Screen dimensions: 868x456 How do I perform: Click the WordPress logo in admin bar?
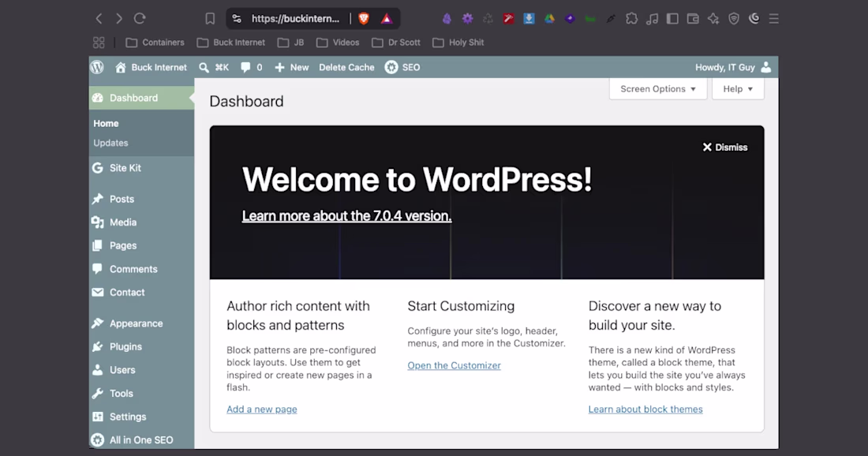(97, 67)
